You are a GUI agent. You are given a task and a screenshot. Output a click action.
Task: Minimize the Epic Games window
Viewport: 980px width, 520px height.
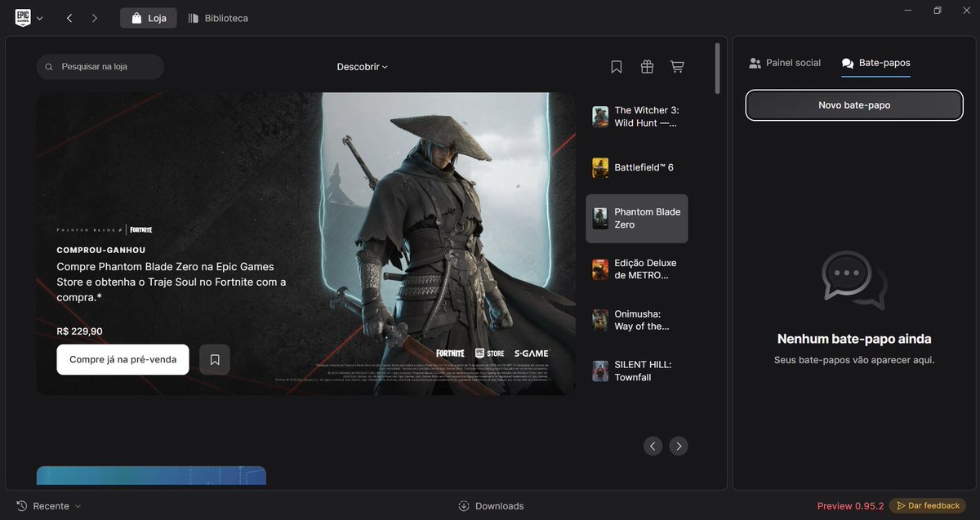pyautogui.click(x=908, y=10)
